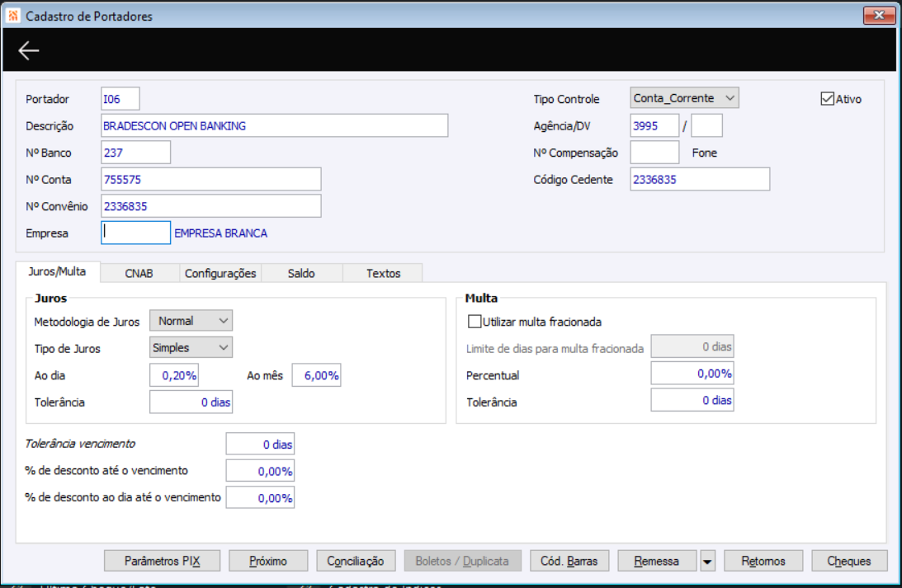Open the Textos tab
The image size is (902, 588).
[x=383, y=273]
